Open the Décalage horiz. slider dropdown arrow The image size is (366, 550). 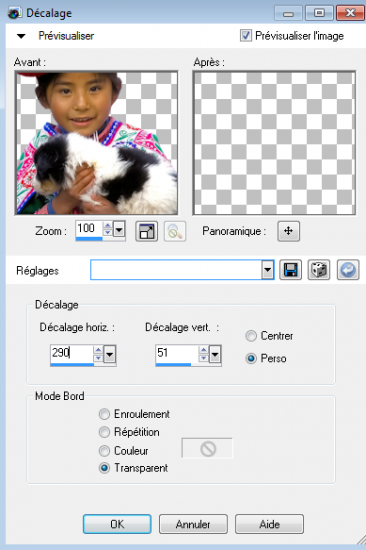[x=109, y=354]
